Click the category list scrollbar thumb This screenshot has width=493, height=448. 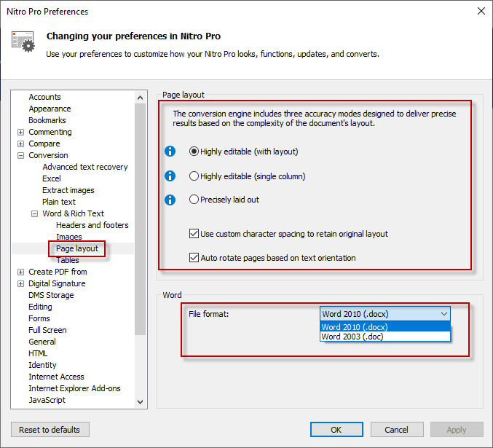pos(141,219)
